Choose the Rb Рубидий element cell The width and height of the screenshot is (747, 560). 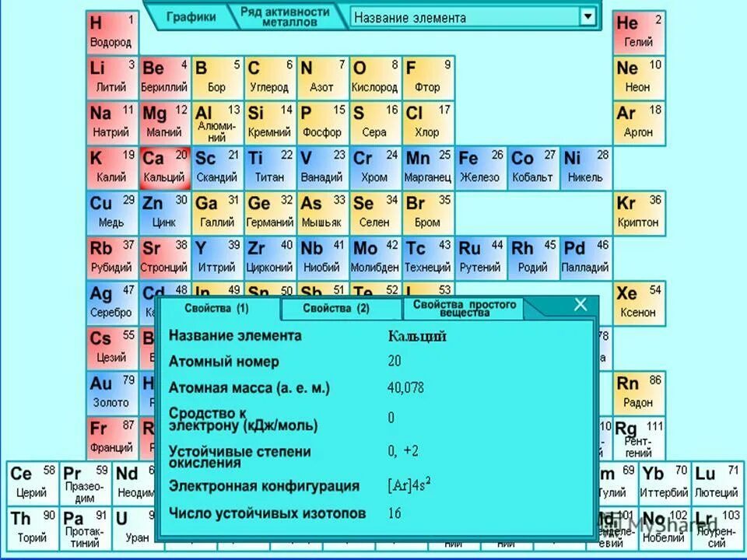coord(112,258)
